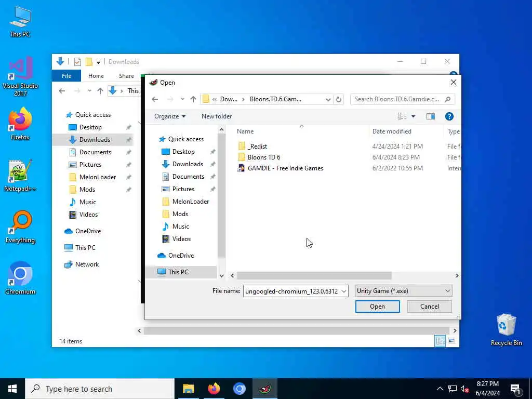Open the Quick Access Toolbar customize dropdown in Explorer
Screen dimensions: 532x399
pyautogui.click(x=98, y=62)
